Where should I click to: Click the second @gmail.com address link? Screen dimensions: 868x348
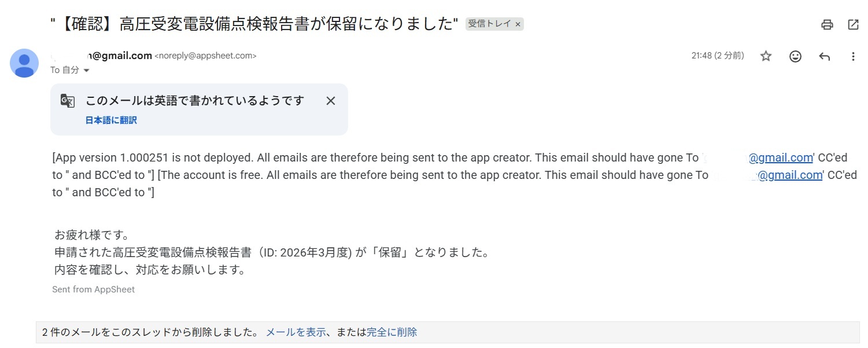790,175
